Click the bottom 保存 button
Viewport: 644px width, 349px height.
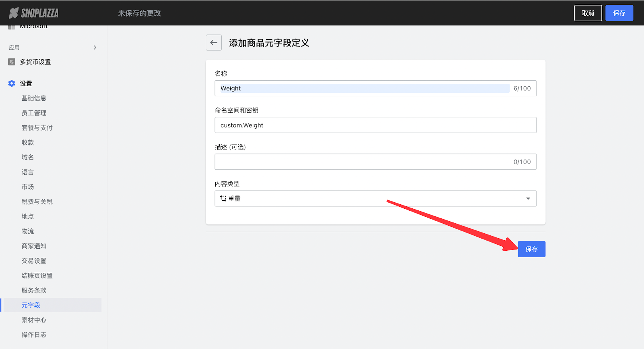pos(531,249)
